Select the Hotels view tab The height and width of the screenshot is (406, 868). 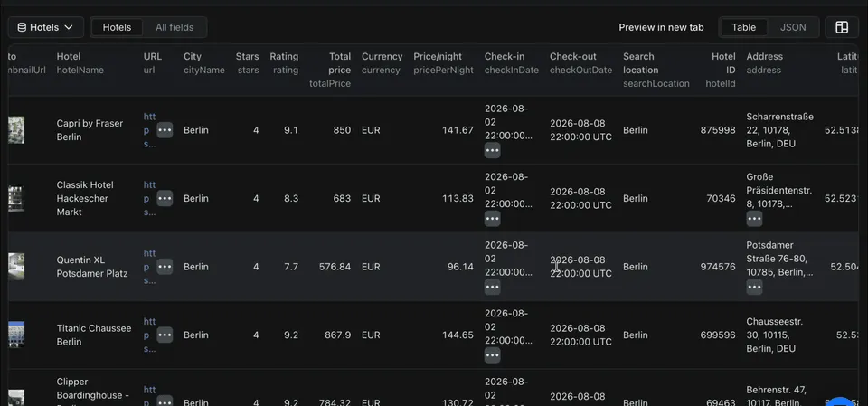click(x=117, y=27)
